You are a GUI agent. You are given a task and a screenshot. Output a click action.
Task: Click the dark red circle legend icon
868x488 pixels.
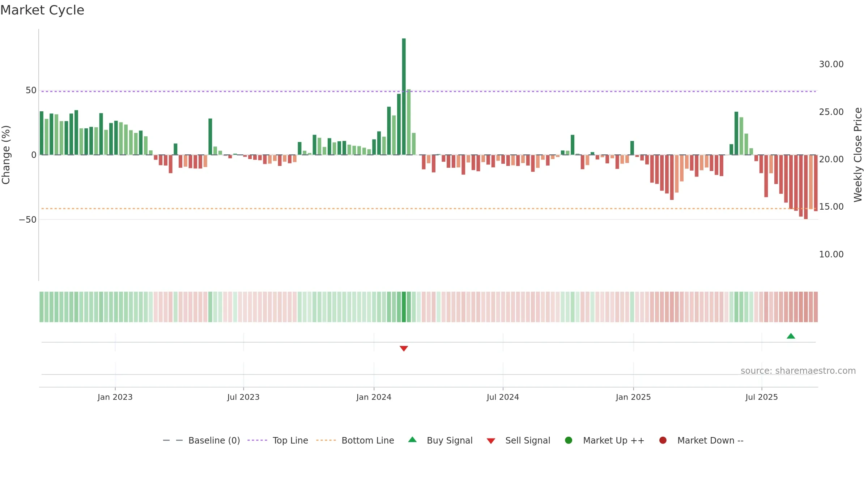click(663, 440)
